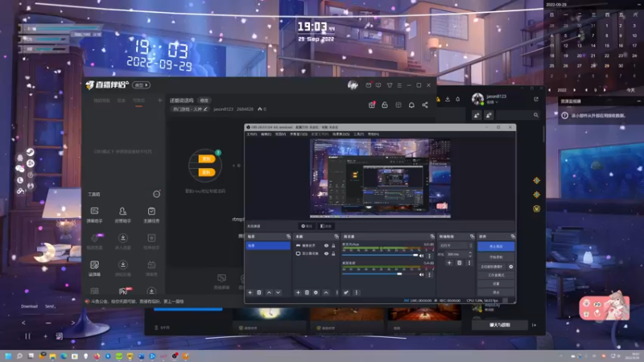The width and height of the screenshot is (644, 362).
Task: Pause the desktop music player widget
Action: (27, 336)
